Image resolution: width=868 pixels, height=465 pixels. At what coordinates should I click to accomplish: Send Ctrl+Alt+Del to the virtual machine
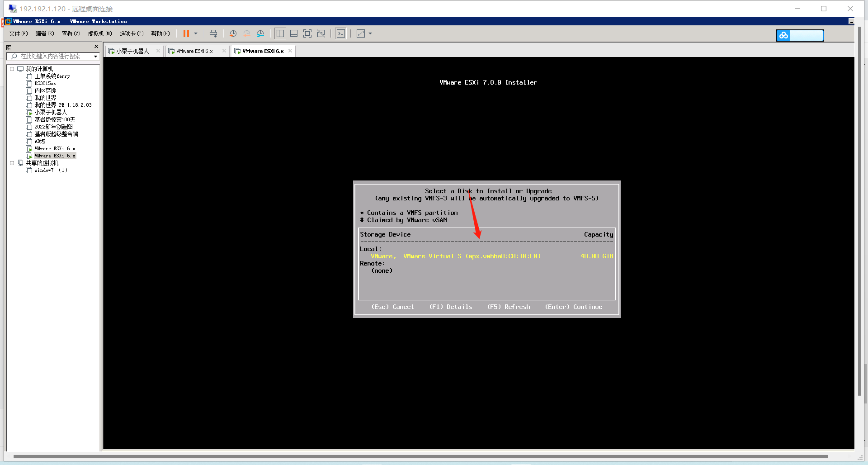point(213,33)
